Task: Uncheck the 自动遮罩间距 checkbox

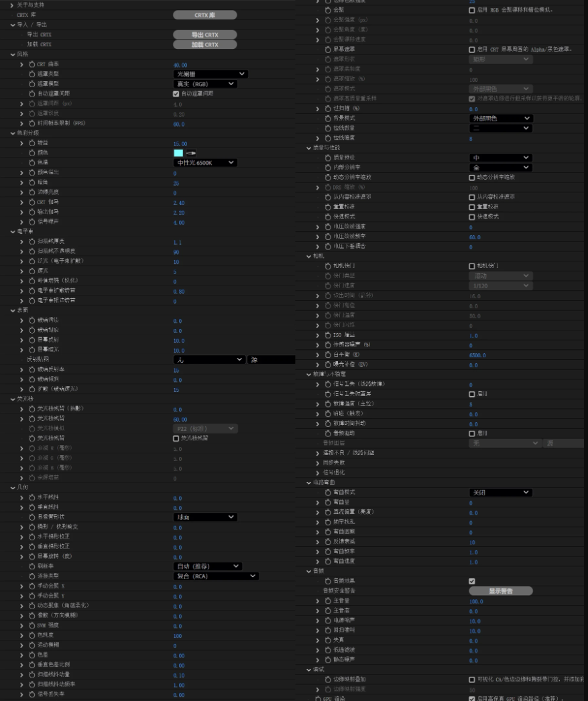Action: 176,94
